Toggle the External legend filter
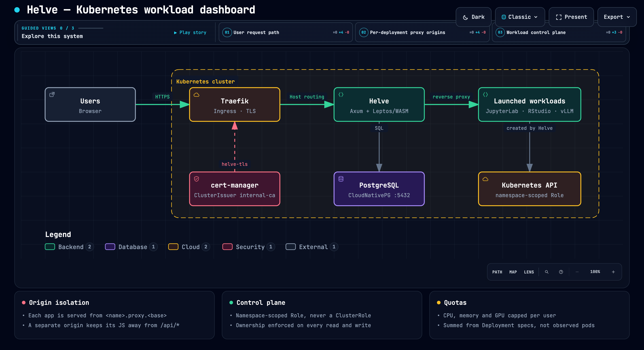The width and height of the screenshot is (644, 350). point(312,247)
